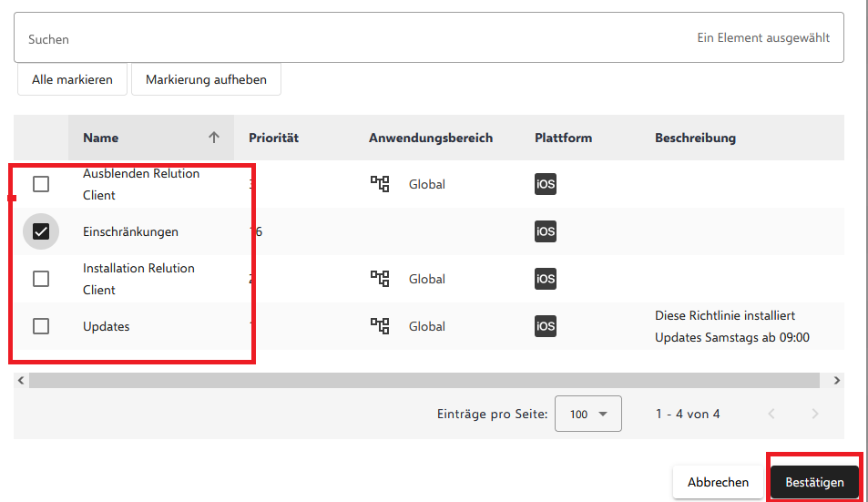The image size is (868, 502).
Task: Click the Abbrechen button
Action: (718, 482)
